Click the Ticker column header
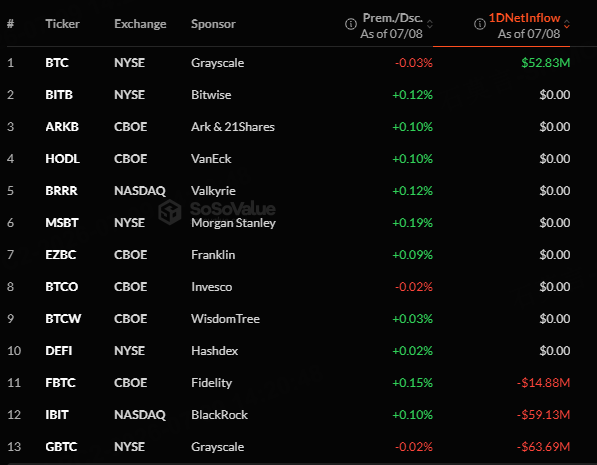The image size is (597, 465). coord(62,24)
